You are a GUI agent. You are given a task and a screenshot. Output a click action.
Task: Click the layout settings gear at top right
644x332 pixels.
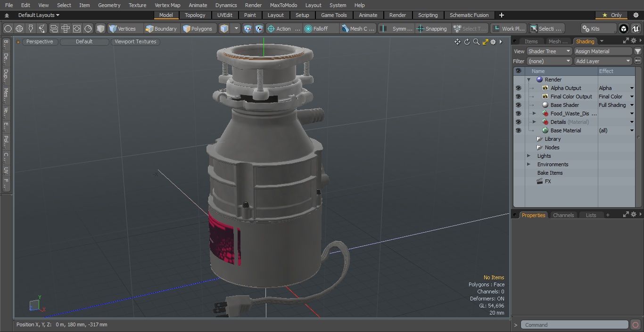636,15
